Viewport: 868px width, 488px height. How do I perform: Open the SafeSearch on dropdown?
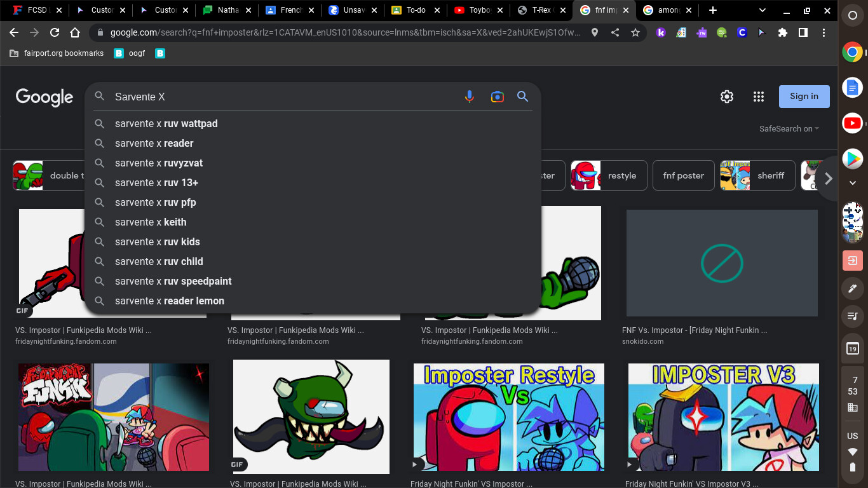pos(788,128)
